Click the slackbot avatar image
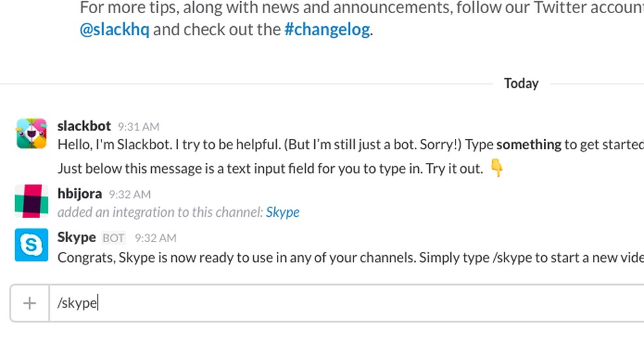The image size is (644, 343). [x=31, y=134]
